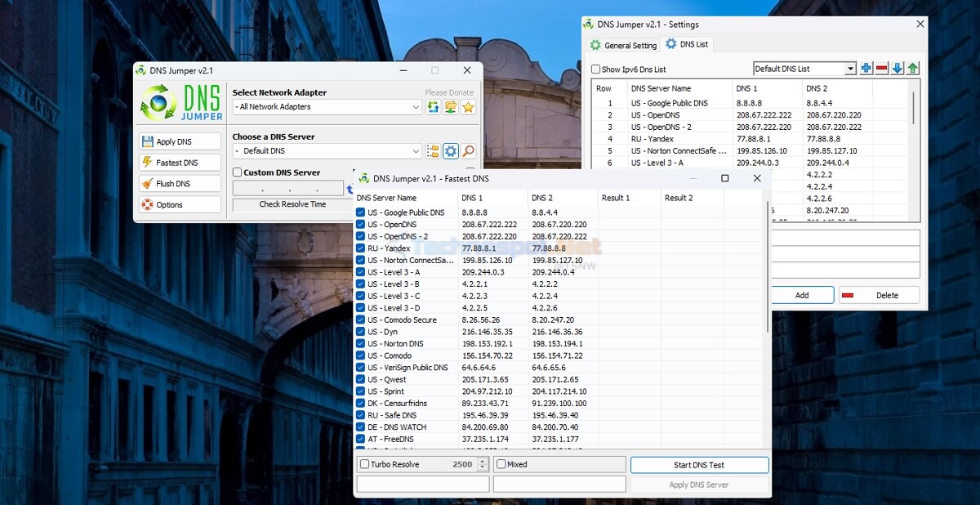Click DNS Server Name column header in Fastest DNS
Screen dimensions: 980x505
(x=405, y=198)
